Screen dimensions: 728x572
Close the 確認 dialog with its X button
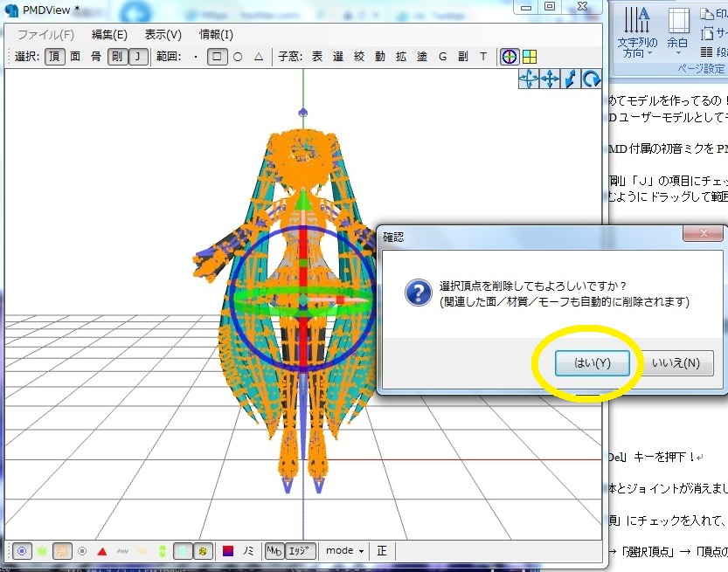click(704, 233)
